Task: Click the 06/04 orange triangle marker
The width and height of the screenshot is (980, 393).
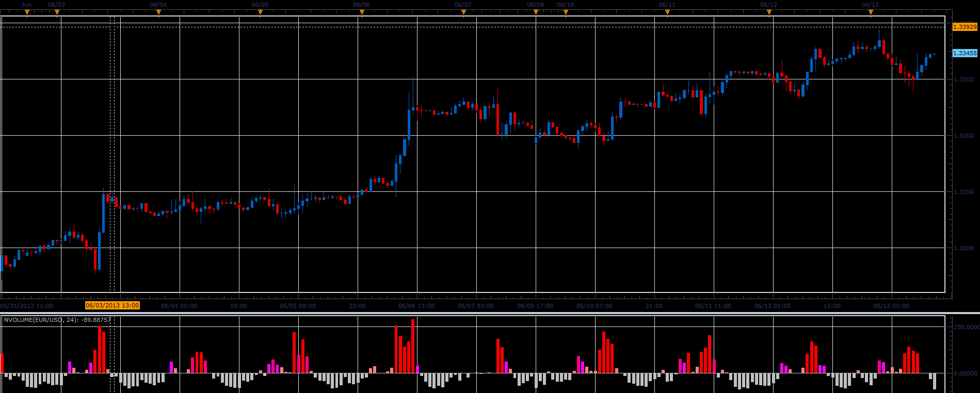Action: point(158,12)
